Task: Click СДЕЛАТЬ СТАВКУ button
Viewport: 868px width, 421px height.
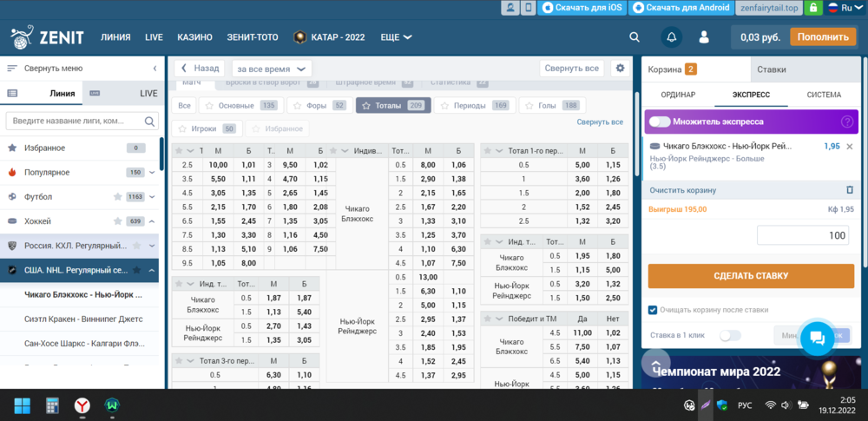Action: 751,276
